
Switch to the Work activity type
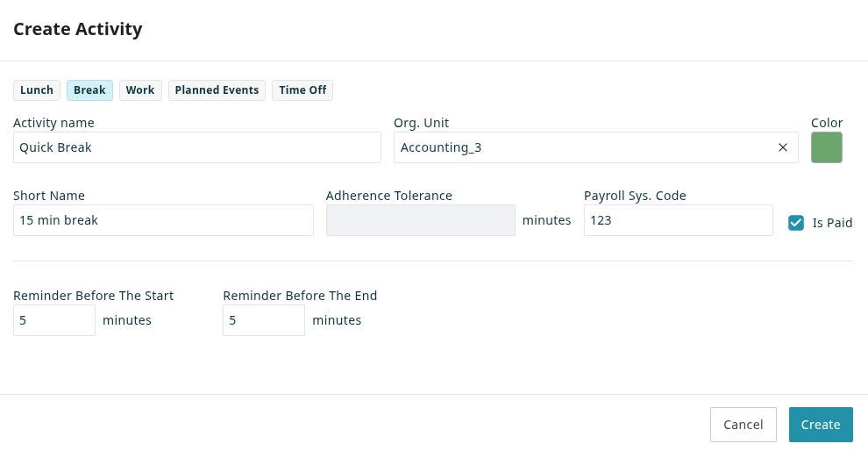pyautogui.click(x=140, y=90)
